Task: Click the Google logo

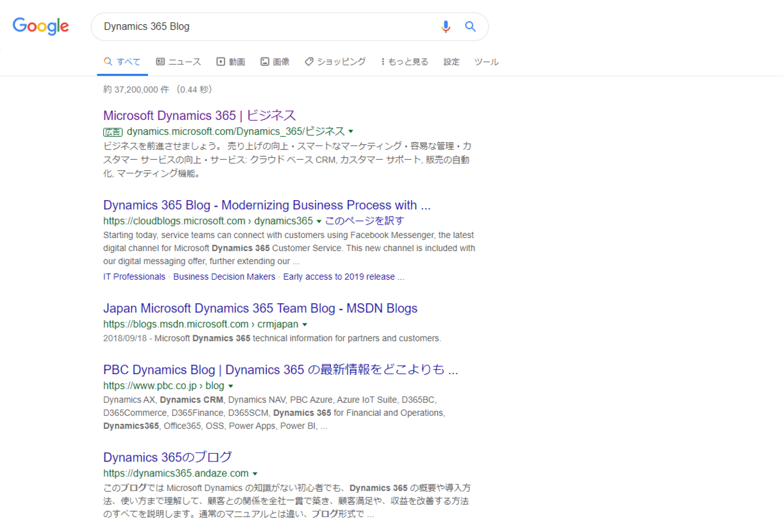Action: pos(40,26)
